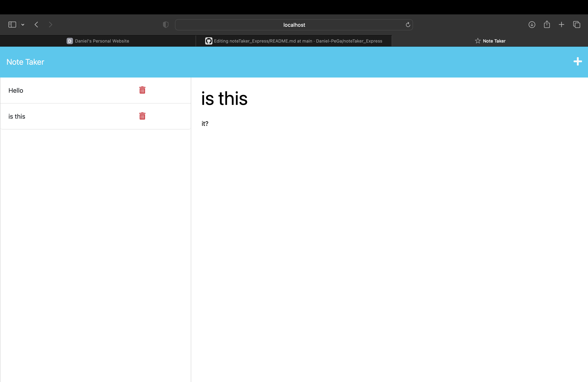Click the GitHub logo on the README tab
Viewport: 588px width, 382px height.
click(x=209, y=41)
